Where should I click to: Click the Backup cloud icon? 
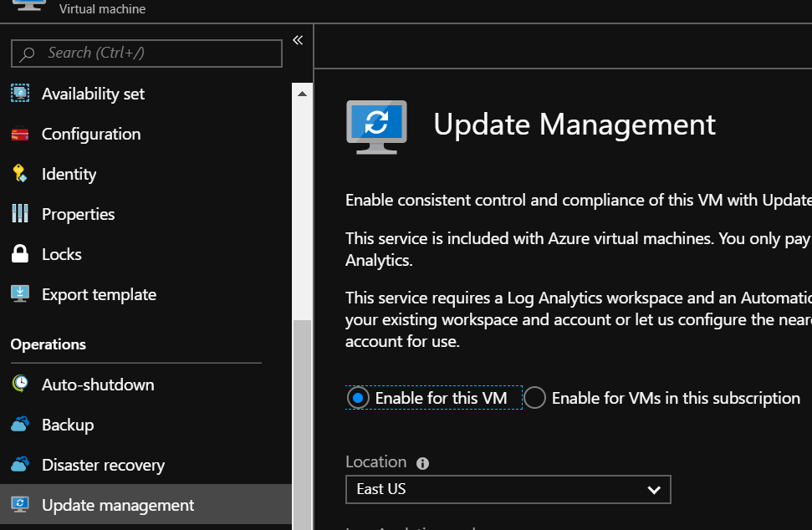click(20, 425)
